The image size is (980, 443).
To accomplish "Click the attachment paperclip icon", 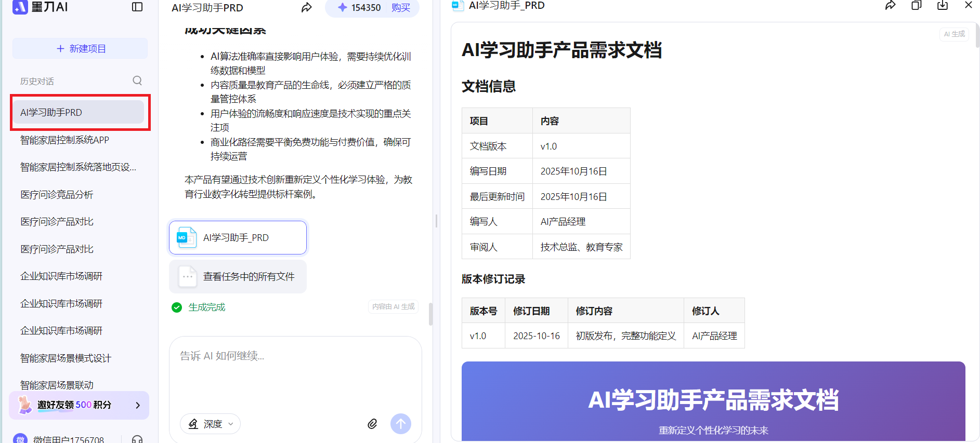I will point(372,424).
